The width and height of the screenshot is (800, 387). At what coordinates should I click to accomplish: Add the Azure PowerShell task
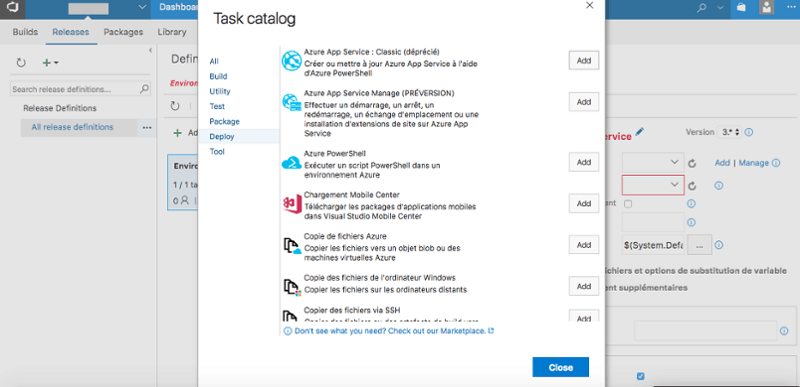(584, 162)
